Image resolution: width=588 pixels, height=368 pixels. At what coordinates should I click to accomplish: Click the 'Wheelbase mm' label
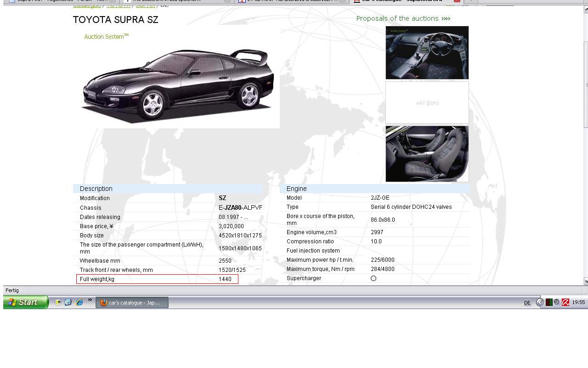click(100, 260)
